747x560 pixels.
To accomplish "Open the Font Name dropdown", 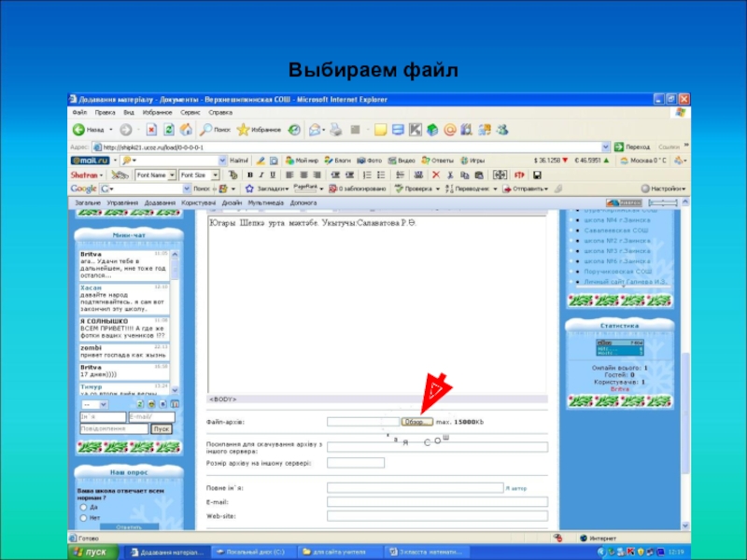I will [172, 175].
